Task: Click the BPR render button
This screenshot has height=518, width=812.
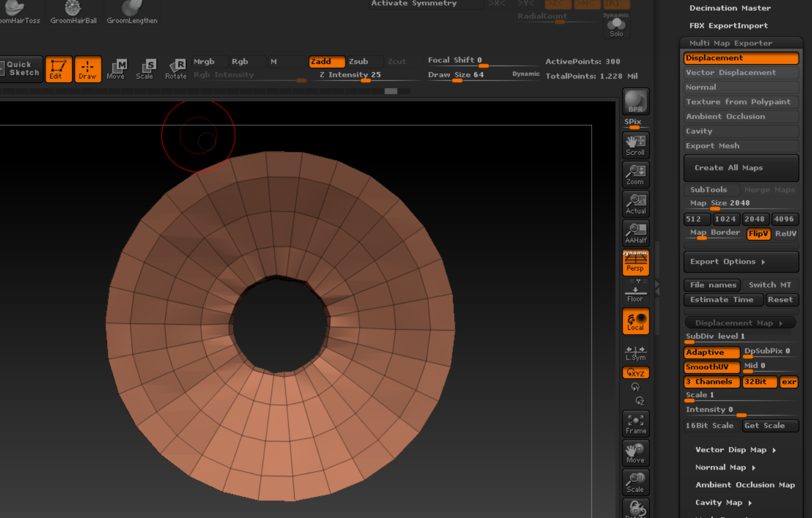Action: pos(636,101)
